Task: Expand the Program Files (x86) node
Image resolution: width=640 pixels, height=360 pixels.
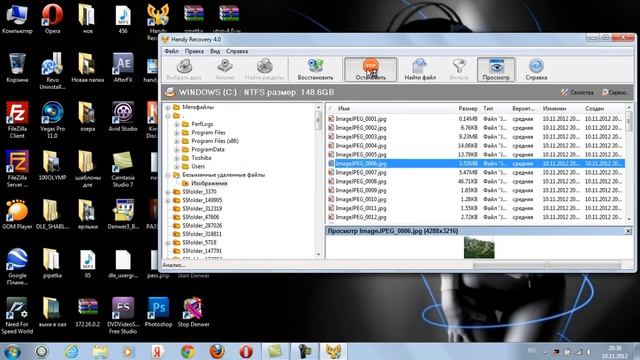Action: point(177,141)
